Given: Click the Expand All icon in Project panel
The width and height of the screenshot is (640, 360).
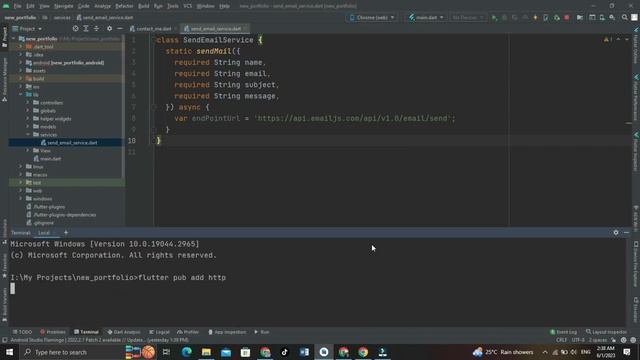Looking at the screenshot, I should [x=86, y=29].
